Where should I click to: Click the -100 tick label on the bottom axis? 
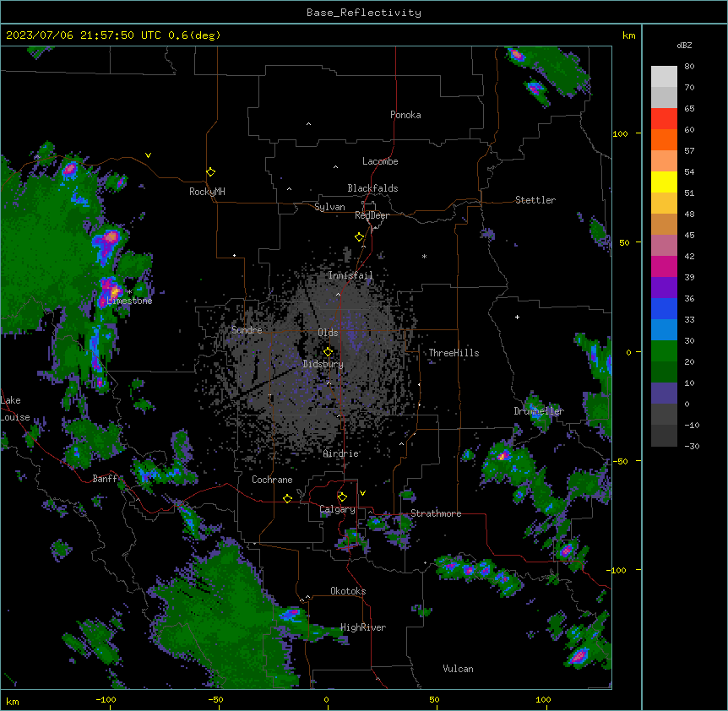point(106,699)
